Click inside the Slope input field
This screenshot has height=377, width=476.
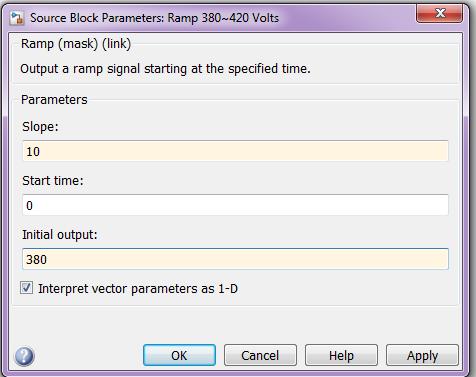click(x=235, y=151)
